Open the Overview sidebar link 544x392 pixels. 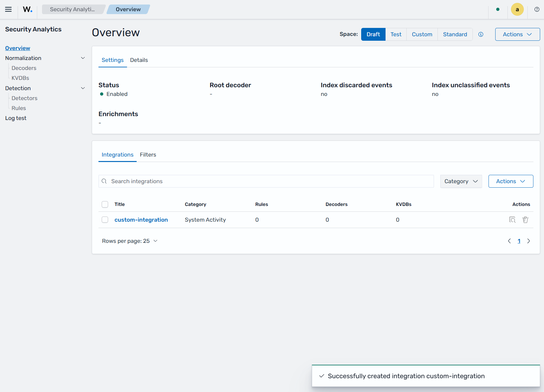click(18, 48)
